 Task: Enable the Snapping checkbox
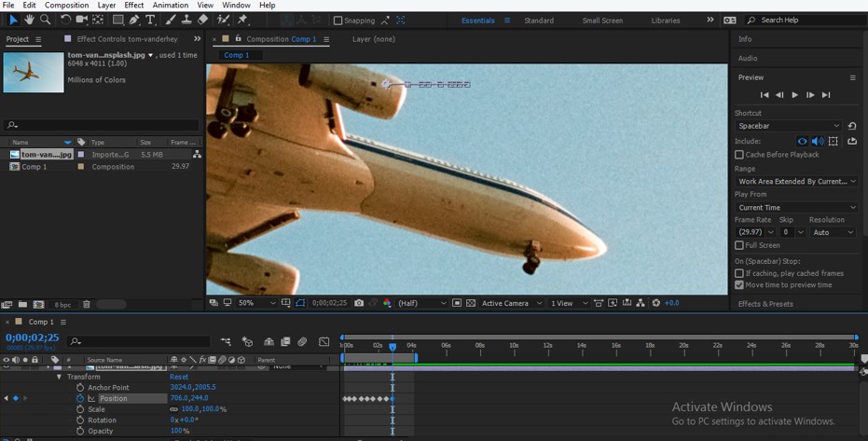pos(338,21)
